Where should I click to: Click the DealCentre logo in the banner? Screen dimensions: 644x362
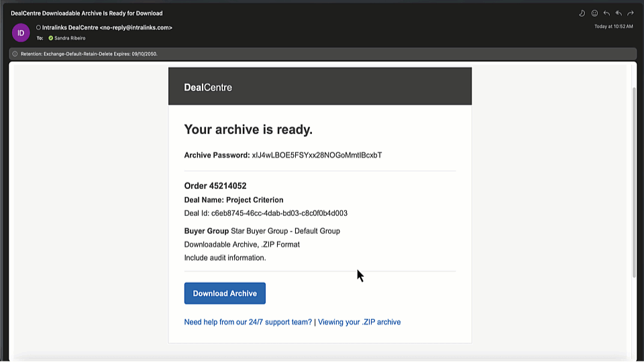(208, 87)
